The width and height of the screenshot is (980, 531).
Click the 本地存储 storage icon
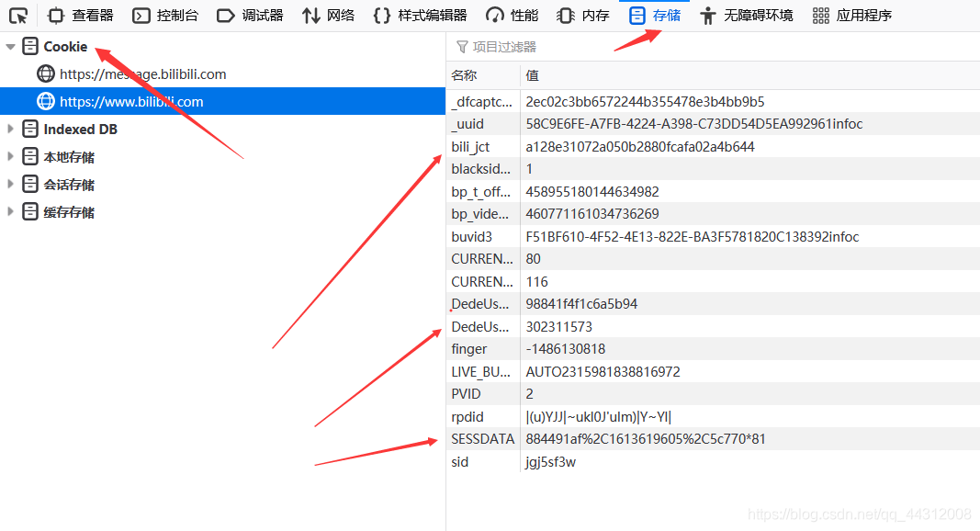(30, 156)
